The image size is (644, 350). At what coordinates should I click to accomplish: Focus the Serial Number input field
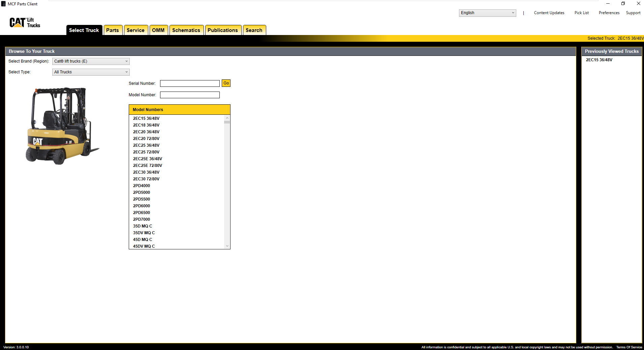190,83
